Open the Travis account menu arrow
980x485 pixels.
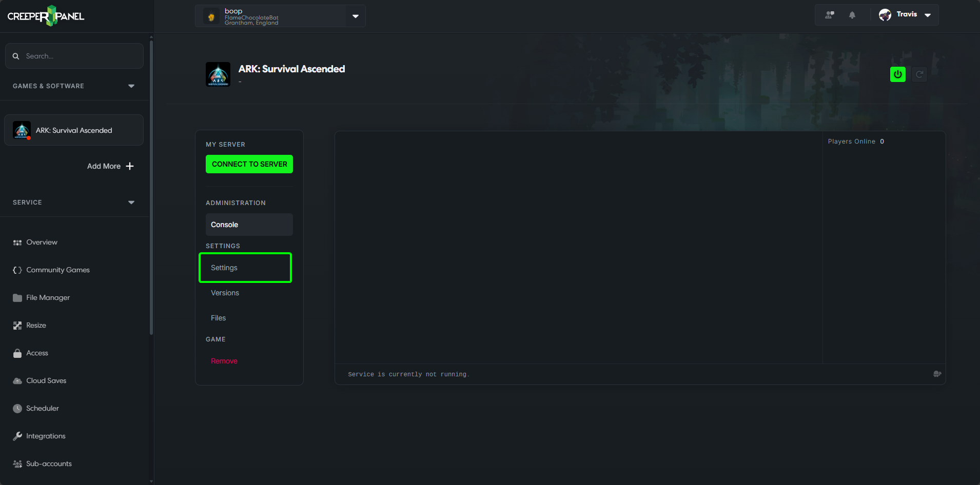point(928,15)
